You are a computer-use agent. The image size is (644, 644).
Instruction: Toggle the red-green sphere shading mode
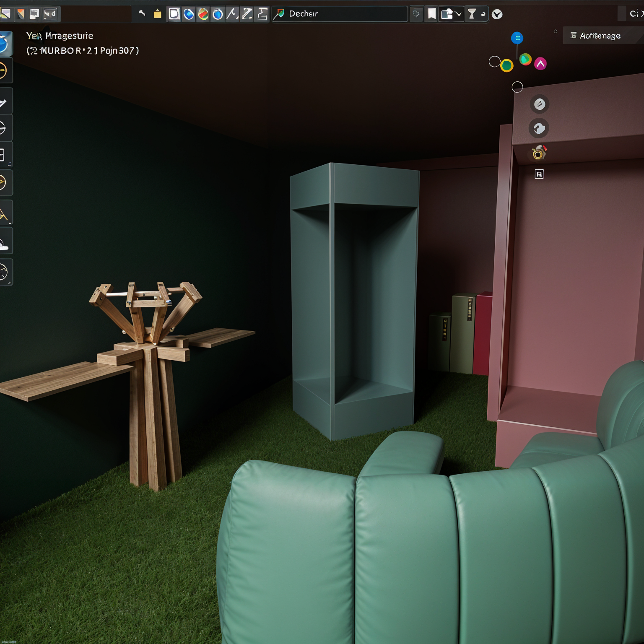click(203, 14)
